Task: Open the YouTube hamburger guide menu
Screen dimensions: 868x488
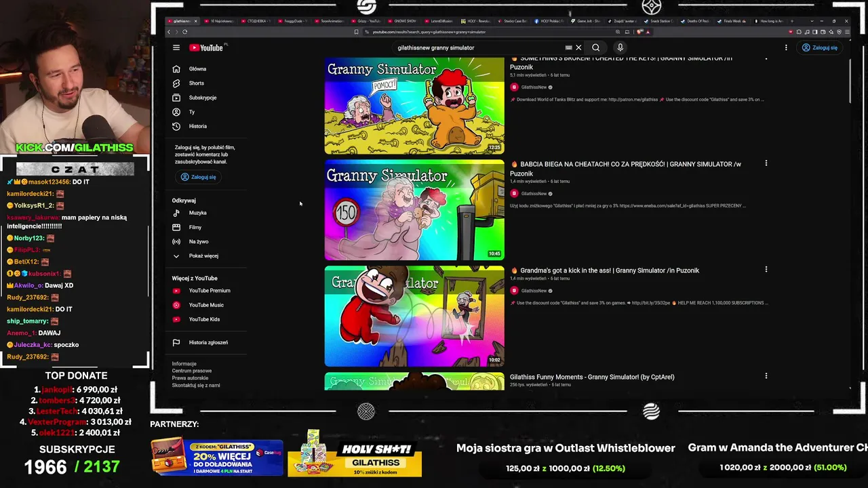Action: pos(176,47)
